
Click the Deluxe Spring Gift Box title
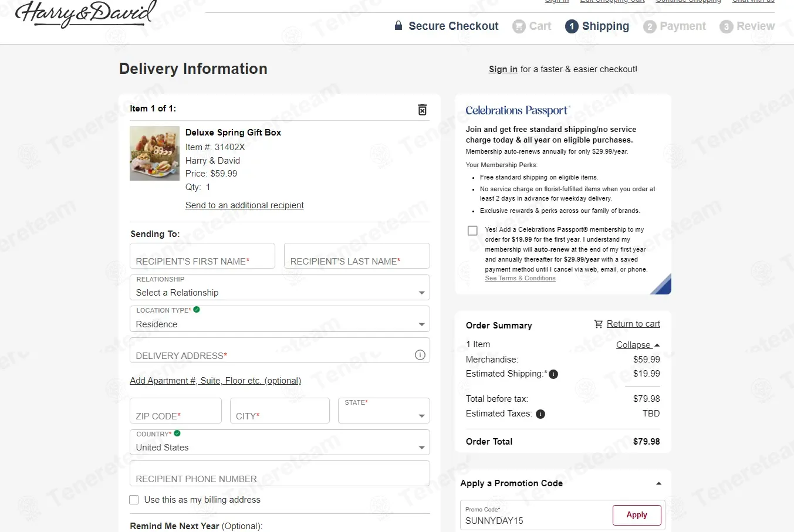(x=233, y=133)
